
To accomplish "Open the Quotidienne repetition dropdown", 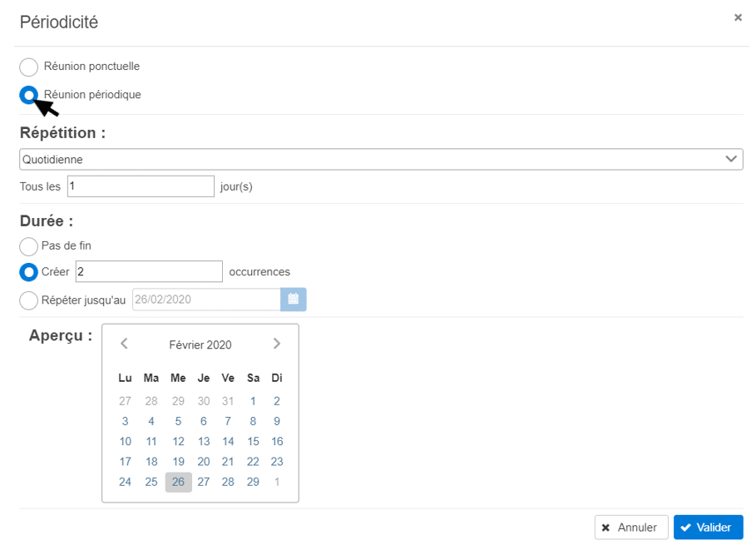I will tap(380, 159).
